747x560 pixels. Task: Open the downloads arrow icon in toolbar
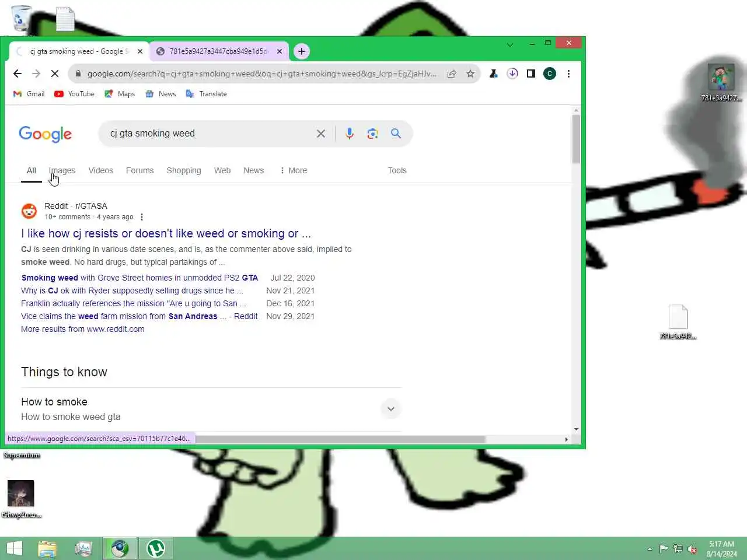click(512, 73)
